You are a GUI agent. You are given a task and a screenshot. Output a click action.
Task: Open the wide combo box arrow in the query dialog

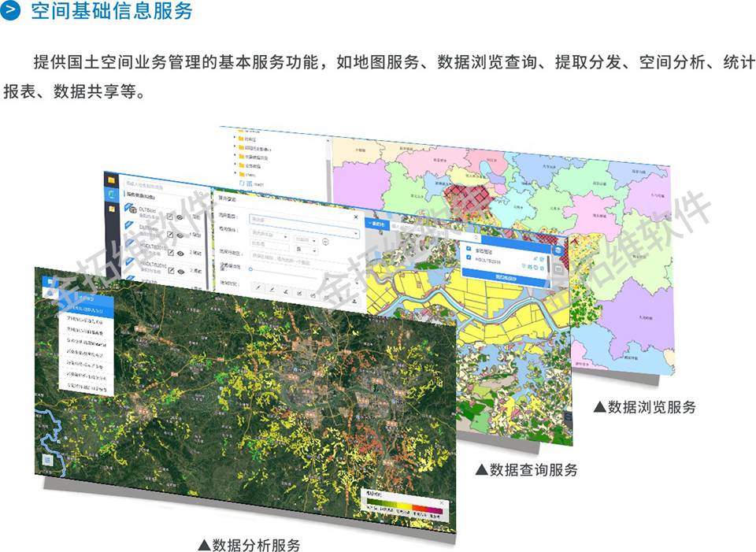click(x=356, y=233)
